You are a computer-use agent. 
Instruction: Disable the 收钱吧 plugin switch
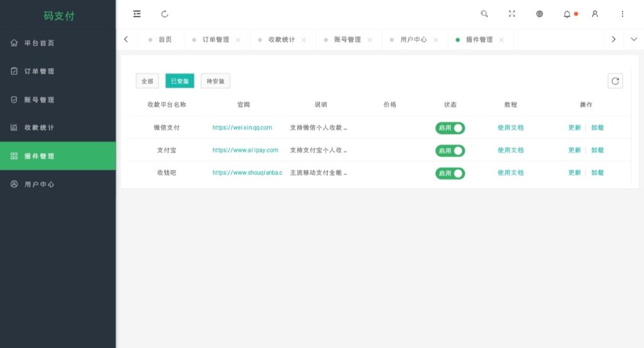tap(450, 174)
